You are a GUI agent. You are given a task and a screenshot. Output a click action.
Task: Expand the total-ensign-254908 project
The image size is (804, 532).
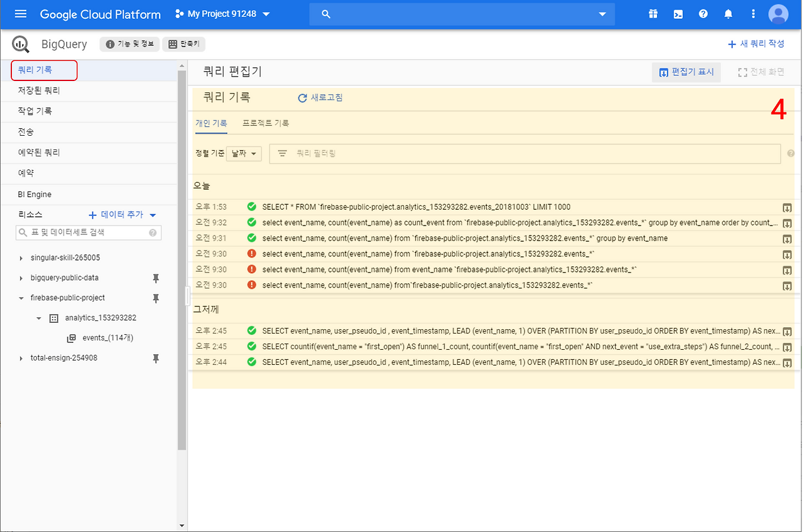coord(21,358)
